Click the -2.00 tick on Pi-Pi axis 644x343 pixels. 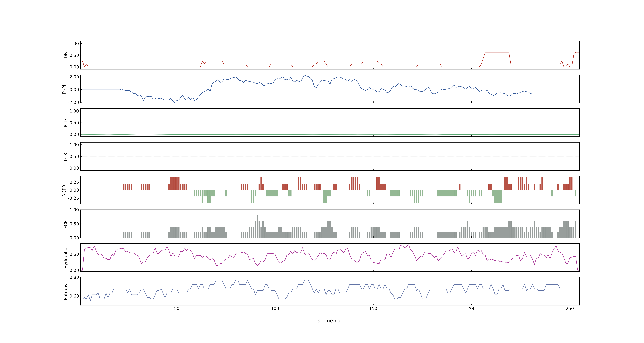[x=73, y=102]
